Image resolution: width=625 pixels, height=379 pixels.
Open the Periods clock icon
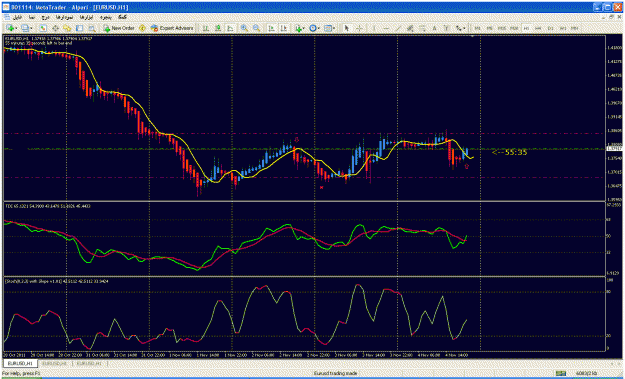coord(313,28)
